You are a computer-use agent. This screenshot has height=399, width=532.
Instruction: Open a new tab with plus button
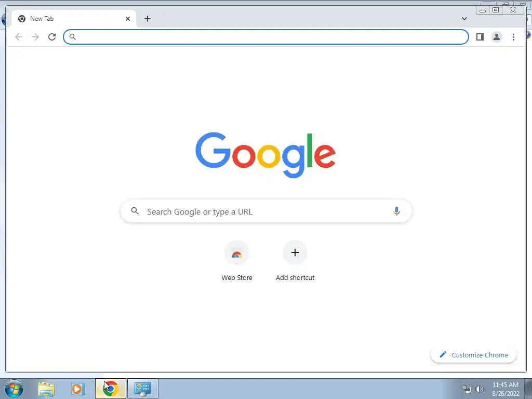[147, 19]
